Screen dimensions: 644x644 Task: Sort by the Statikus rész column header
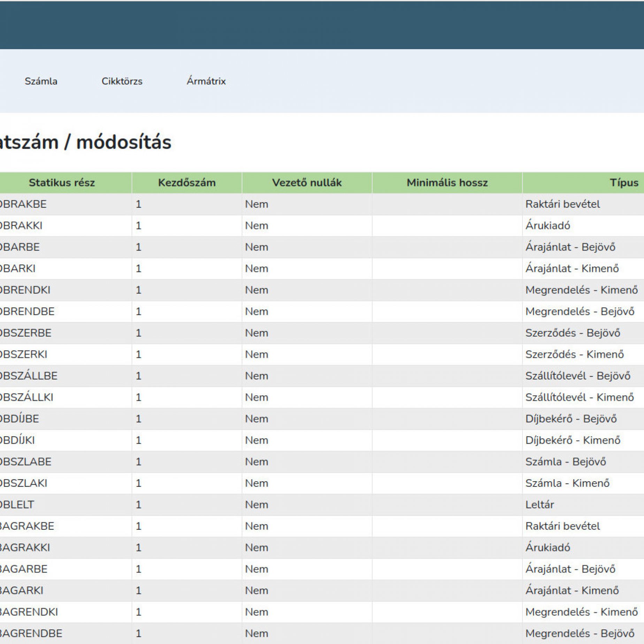pos(62,183)
